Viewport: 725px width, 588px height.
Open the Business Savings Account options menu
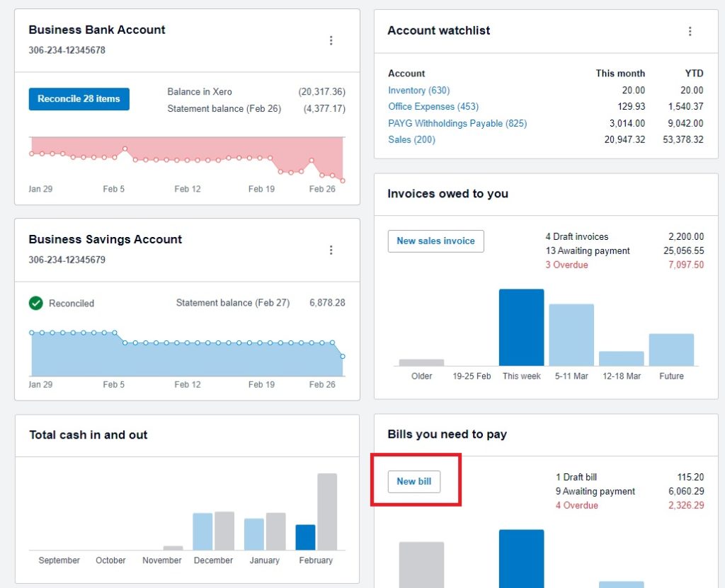tap(331, 250)
